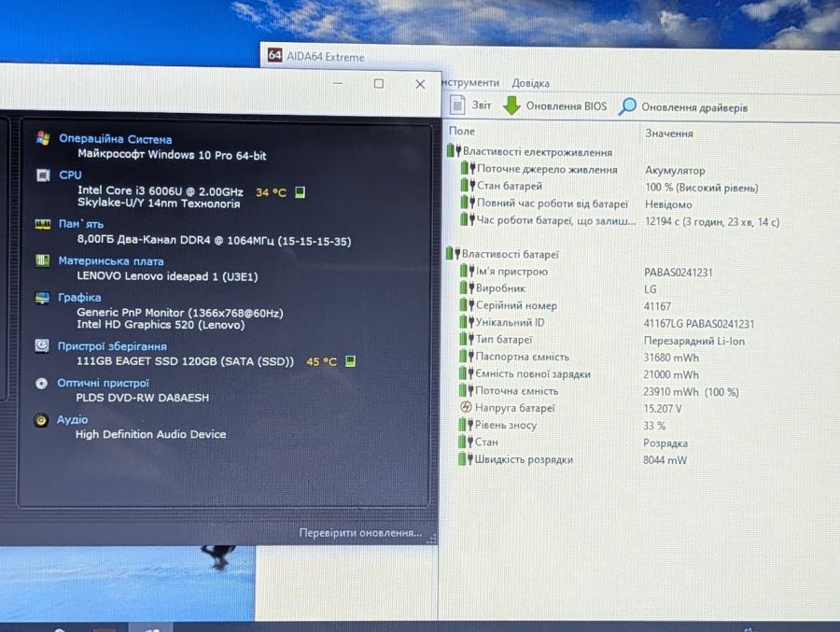Select the 100 % (Високий рівень) value
This screenshot has height=632, width=840.
pyautogui.click(x=701, y=188)
